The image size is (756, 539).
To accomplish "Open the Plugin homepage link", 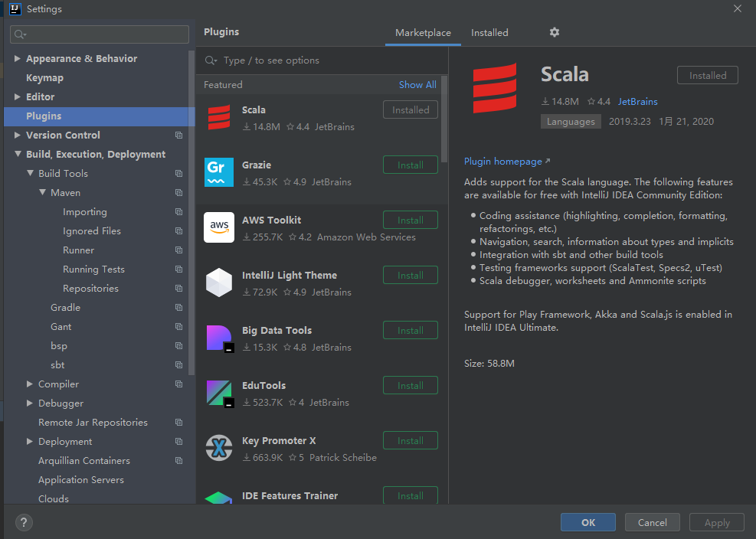I will click(x=507, y=162).
